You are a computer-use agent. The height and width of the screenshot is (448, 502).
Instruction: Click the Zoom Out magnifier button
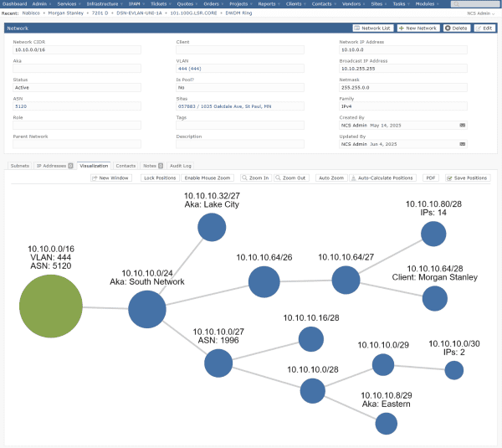[x=292, y=178]
